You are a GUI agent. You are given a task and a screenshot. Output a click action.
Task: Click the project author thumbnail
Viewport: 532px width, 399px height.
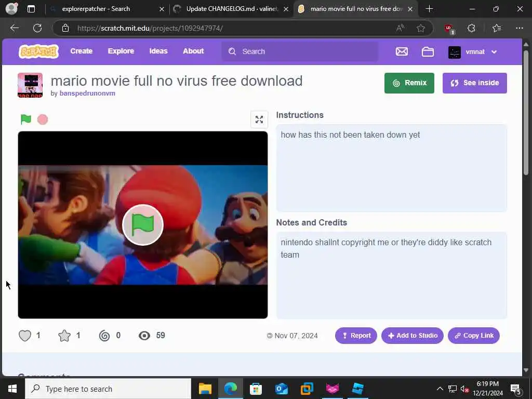[x=30, y=85]
